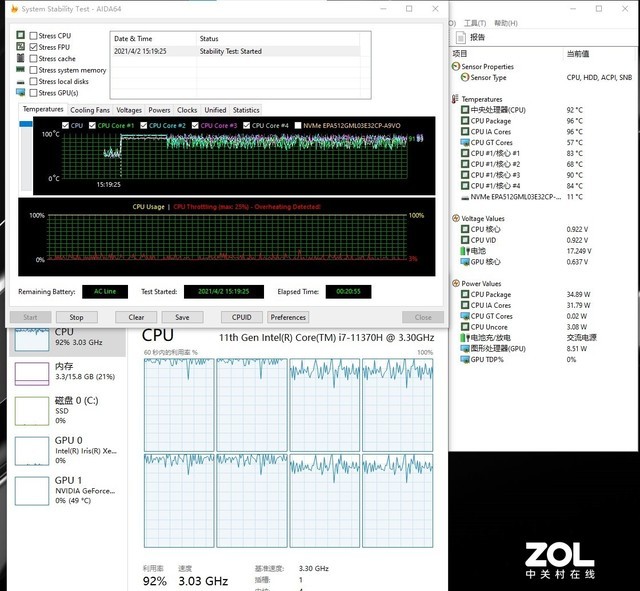Click the 图形处理器(GPU) power icon
Screen dimensions: 640x591
pos(465,349)
